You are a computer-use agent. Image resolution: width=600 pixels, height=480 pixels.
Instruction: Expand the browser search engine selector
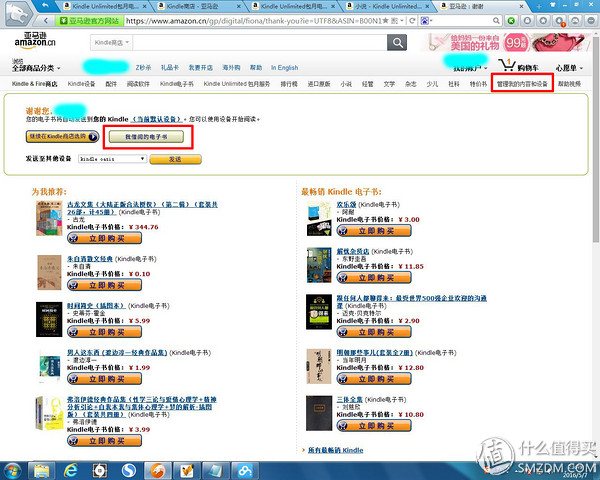427,21
